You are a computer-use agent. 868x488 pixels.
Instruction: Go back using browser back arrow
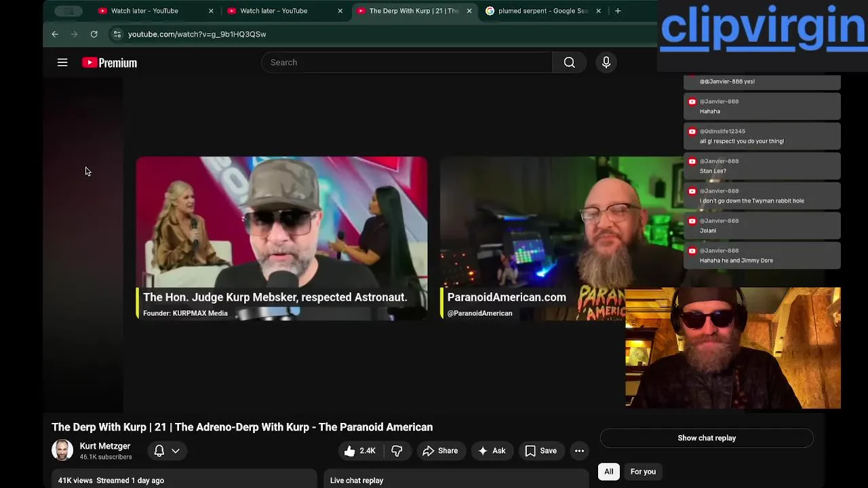coord(55,34)
